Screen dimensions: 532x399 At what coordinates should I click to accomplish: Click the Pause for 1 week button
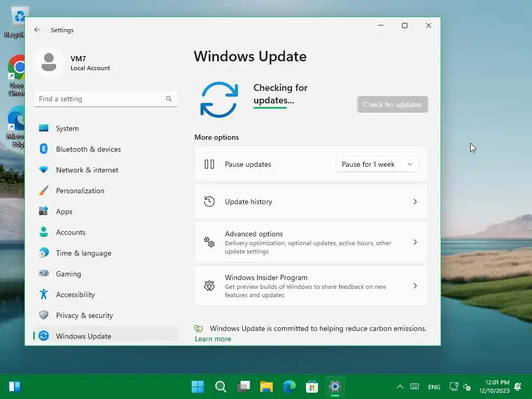click(368, 164)
